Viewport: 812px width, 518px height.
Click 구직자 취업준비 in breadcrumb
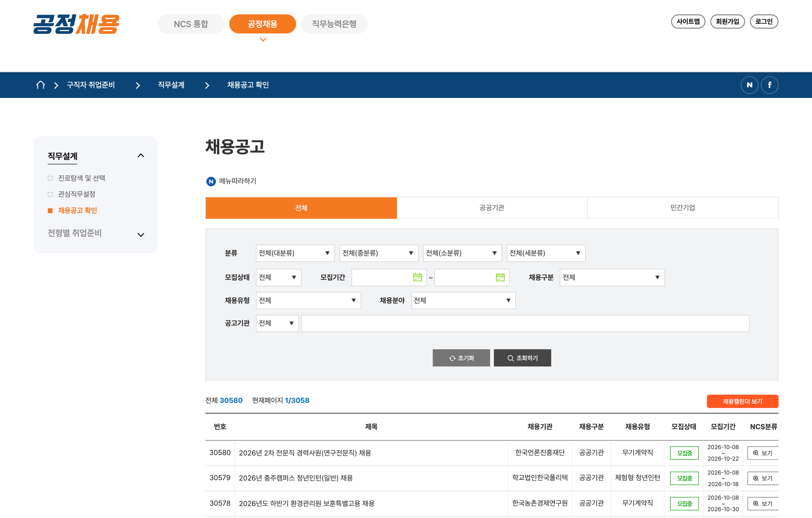point(91,85)
